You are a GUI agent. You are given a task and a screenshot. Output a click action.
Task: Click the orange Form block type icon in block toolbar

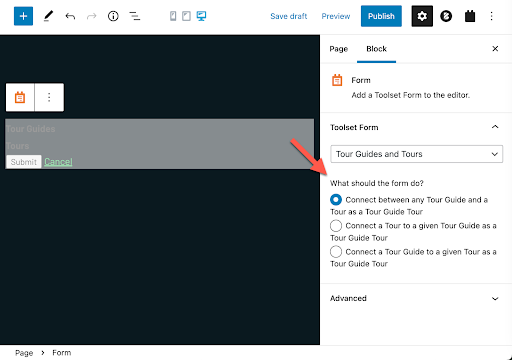(x=20, y=97)
